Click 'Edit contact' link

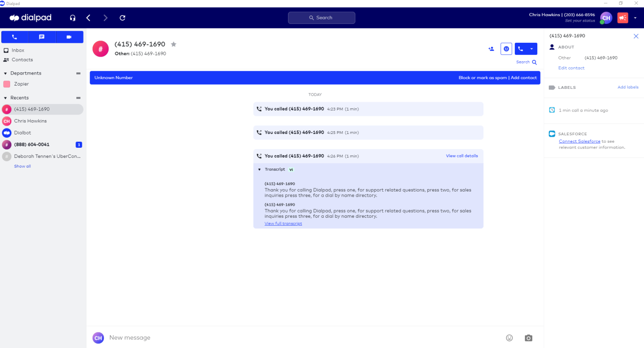coord(571,68)
